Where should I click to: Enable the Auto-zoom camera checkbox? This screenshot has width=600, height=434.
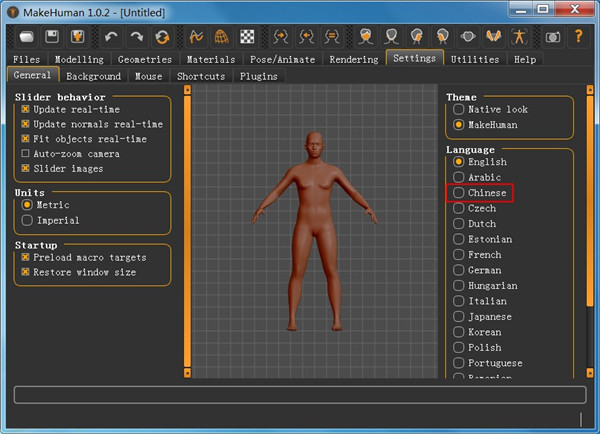click(x=26, y=154)
